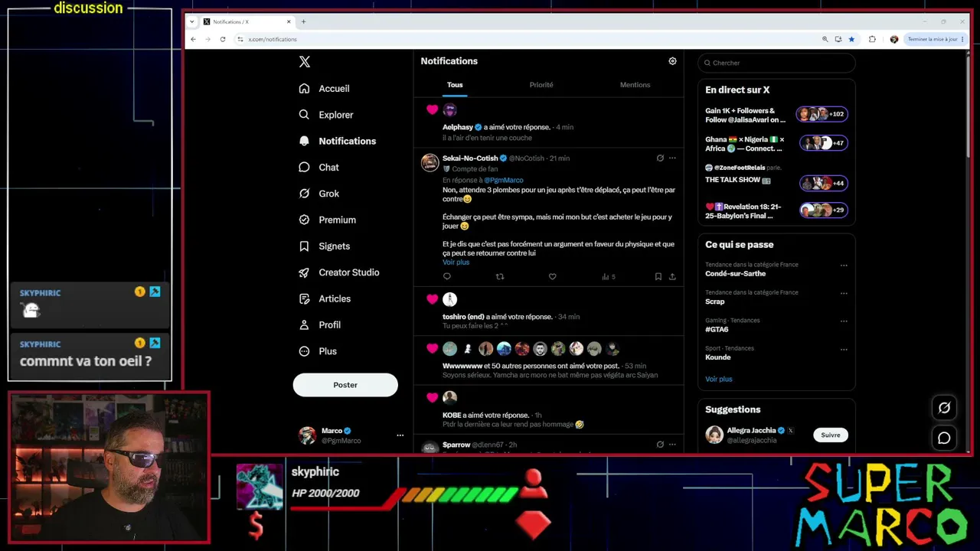
Task: Open the floating chat bubble button
Action: (944, 438)
